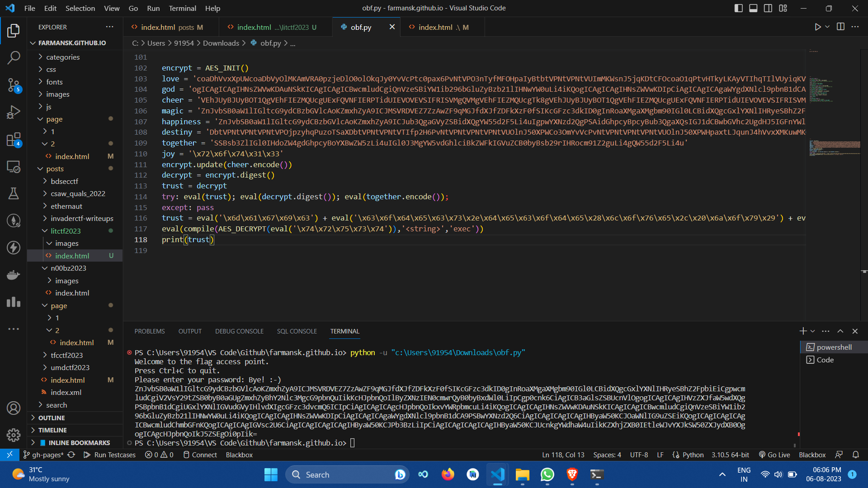Click the Ln 118, Col 13 position indicator
This screenshot has width=868, height=488.
coord(563,455)
